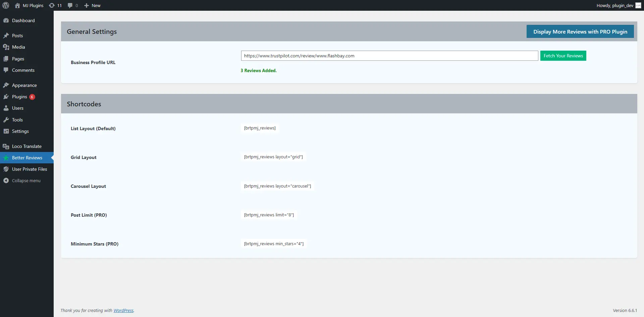The height and width of the screenshot is (317, 644).
Task: Click the Posts pushpin icon
Action: coord(6,36)
